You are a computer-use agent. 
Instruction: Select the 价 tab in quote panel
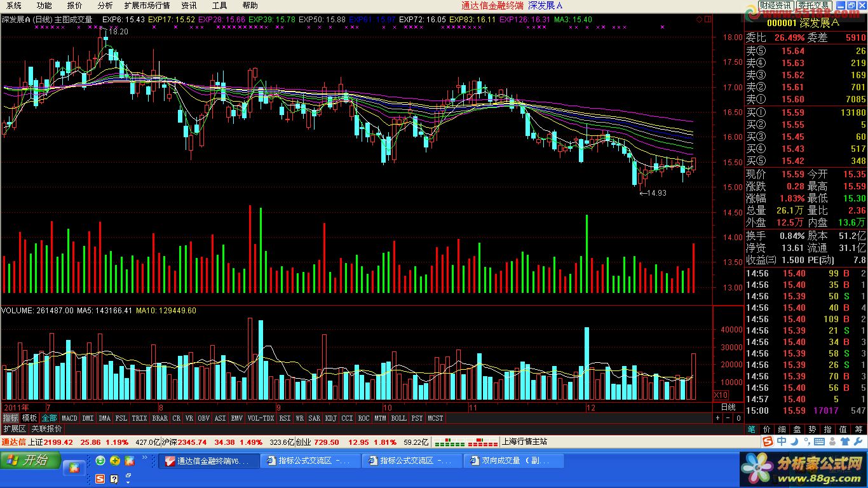click(x=766, y=429)
